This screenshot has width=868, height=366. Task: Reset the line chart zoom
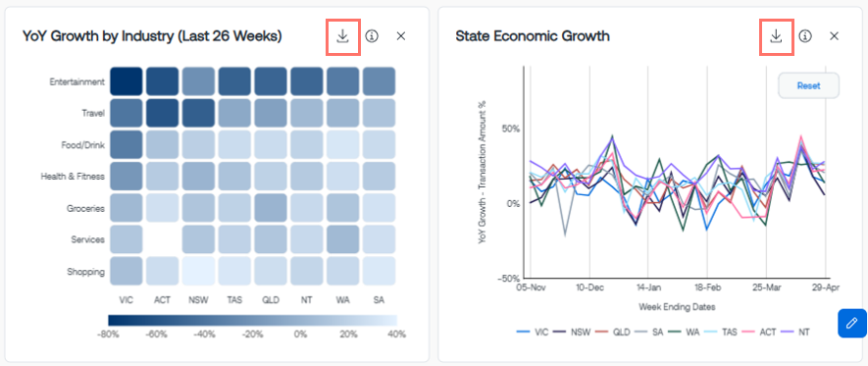tap(809, 85)
